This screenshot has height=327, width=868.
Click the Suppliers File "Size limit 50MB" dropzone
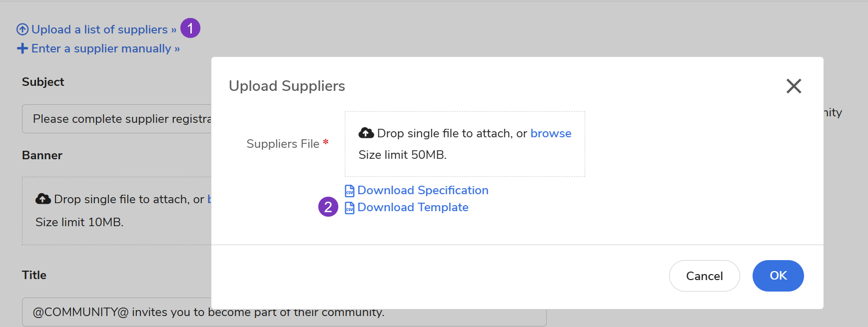click(465, 155)
